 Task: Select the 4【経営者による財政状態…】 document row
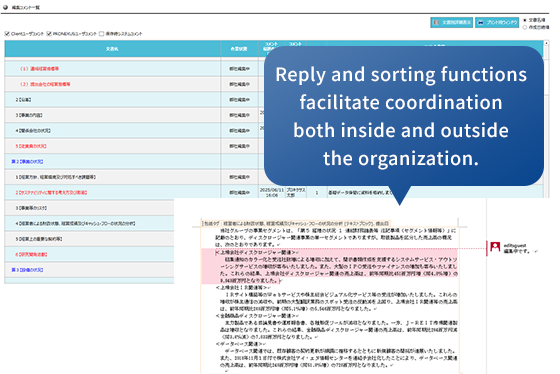pyautogui.click(x=75, y=223)
